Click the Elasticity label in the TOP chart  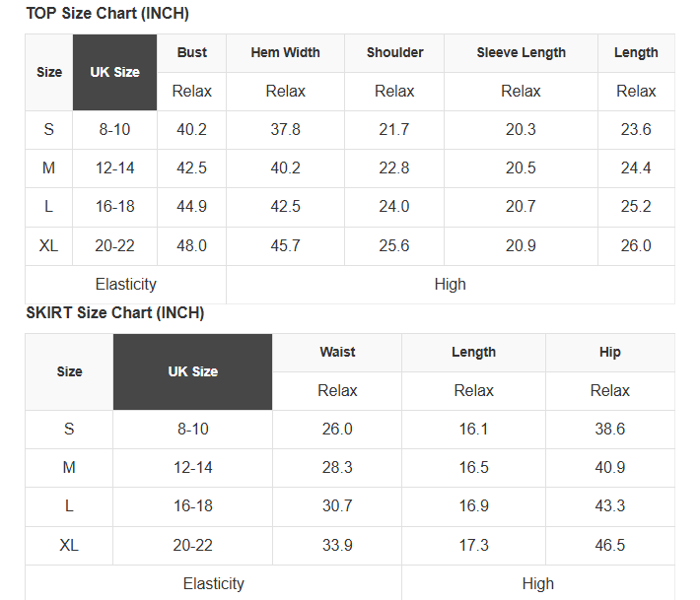click(x=125, y=284)
